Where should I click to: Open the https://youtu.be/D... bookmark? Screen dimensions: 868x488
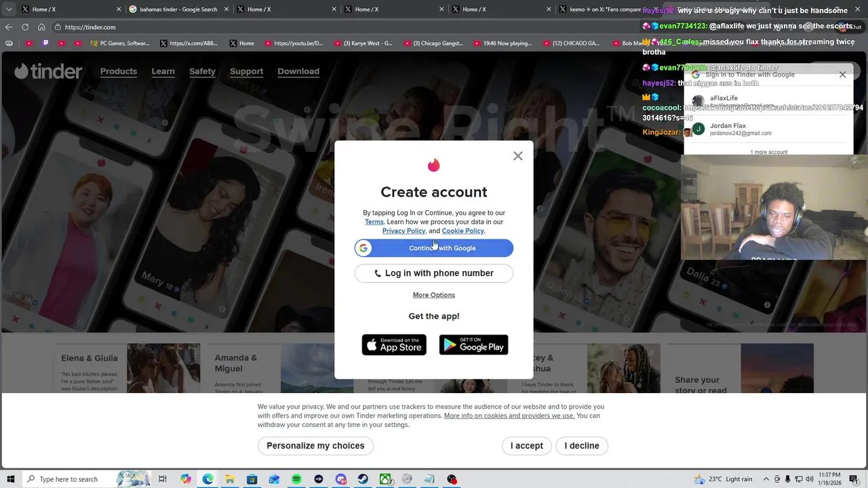pyautogui.click(x=294, y=43)
